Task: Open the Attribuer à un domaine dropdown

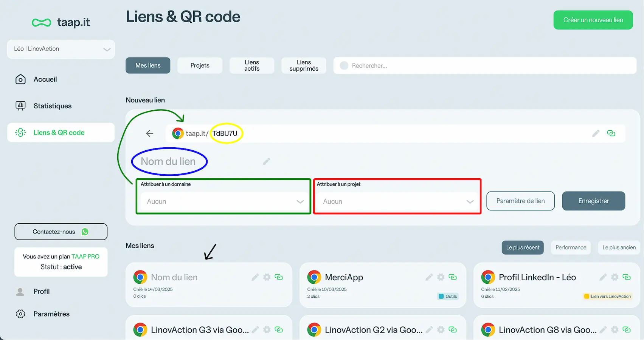Action: click(225, 201)
